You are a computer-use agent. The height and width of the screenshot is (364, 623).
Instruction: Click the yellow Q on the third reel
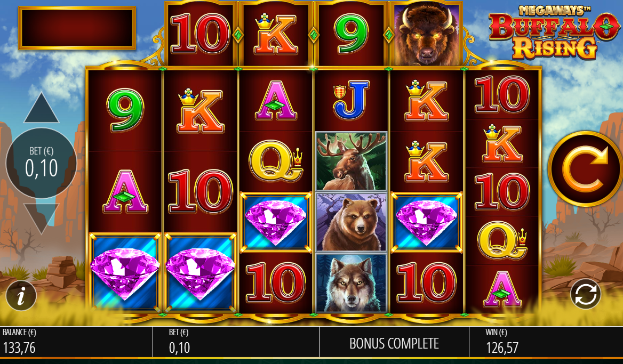pos(276,161)
